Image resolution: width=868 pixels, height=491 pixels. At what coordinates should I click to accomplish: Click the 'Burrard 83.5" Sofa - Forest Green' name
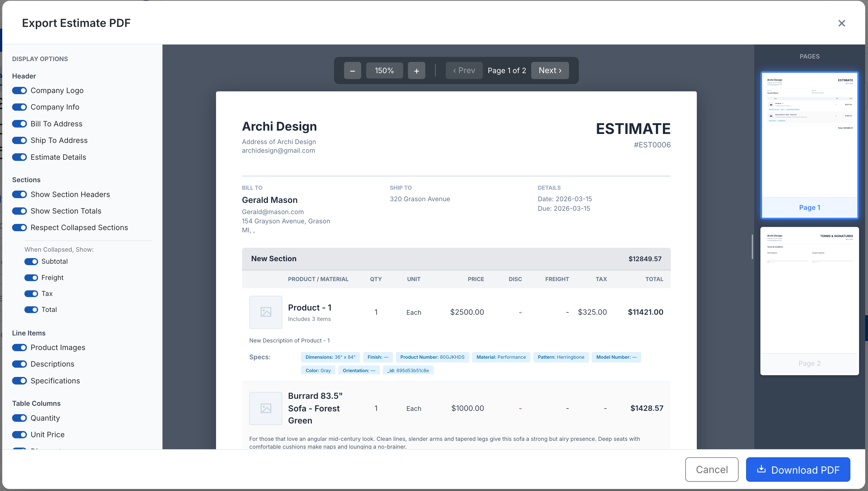(x=315, y=408)
